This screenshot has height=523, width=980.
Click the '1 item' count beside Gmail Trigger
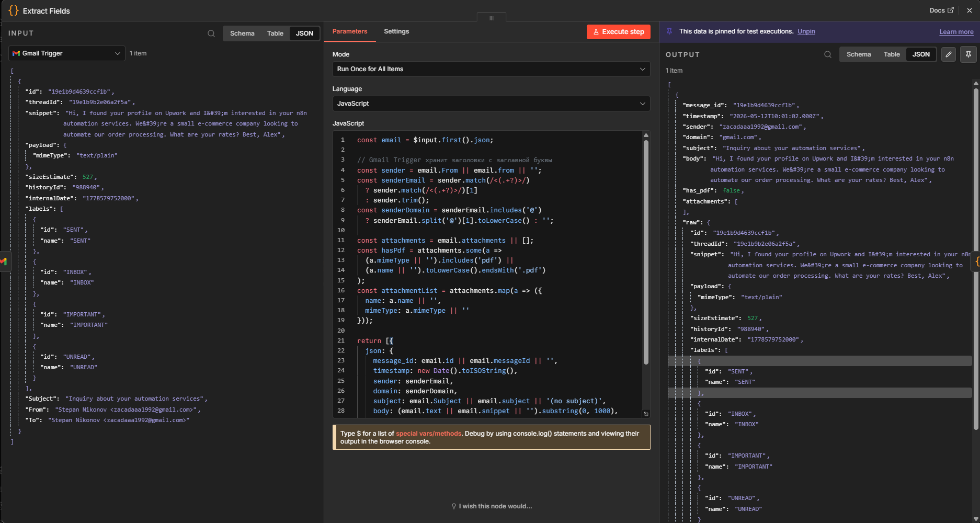click(x=138, y=53)
